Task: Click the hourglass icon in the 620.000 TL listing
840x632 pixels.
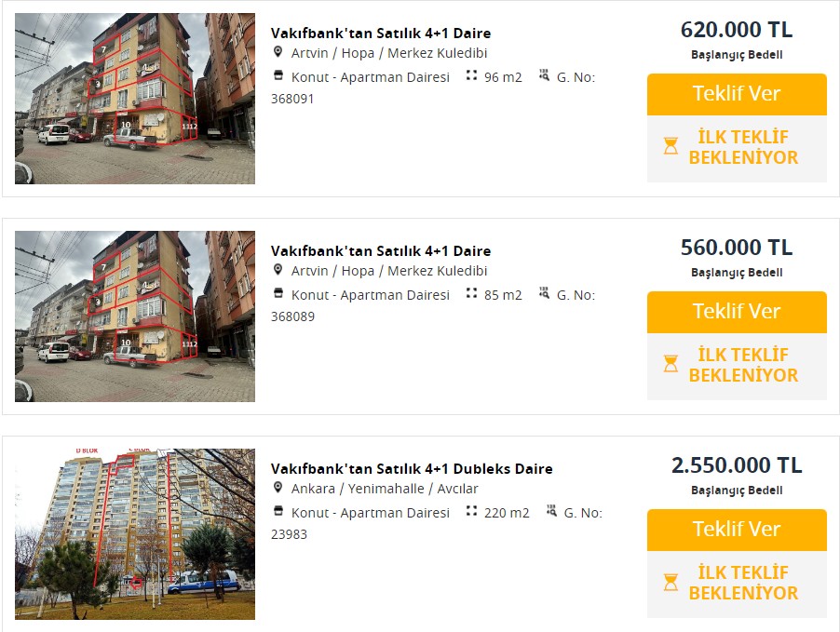Action: point(671,146)
